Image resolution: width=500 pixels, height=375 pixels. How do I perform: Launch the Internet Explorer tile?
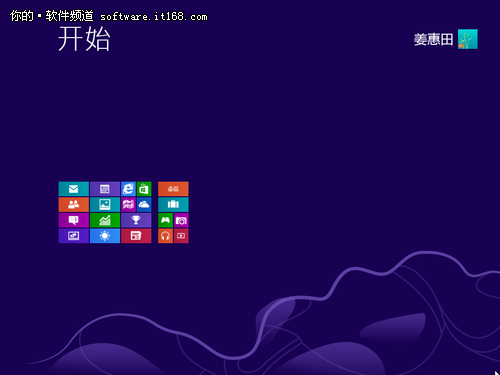[x=128, y=189]
